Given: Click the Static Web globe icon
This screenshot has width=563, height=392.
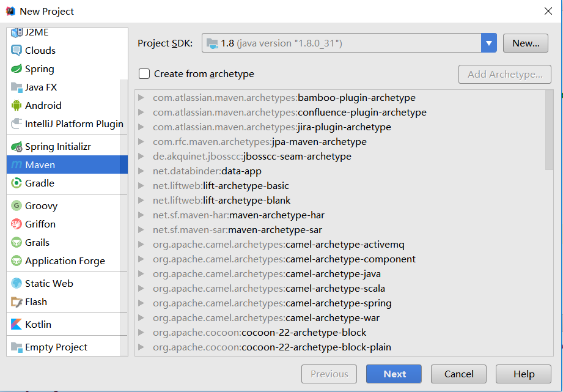Looking at the screenshot, I should click(17, 284).
